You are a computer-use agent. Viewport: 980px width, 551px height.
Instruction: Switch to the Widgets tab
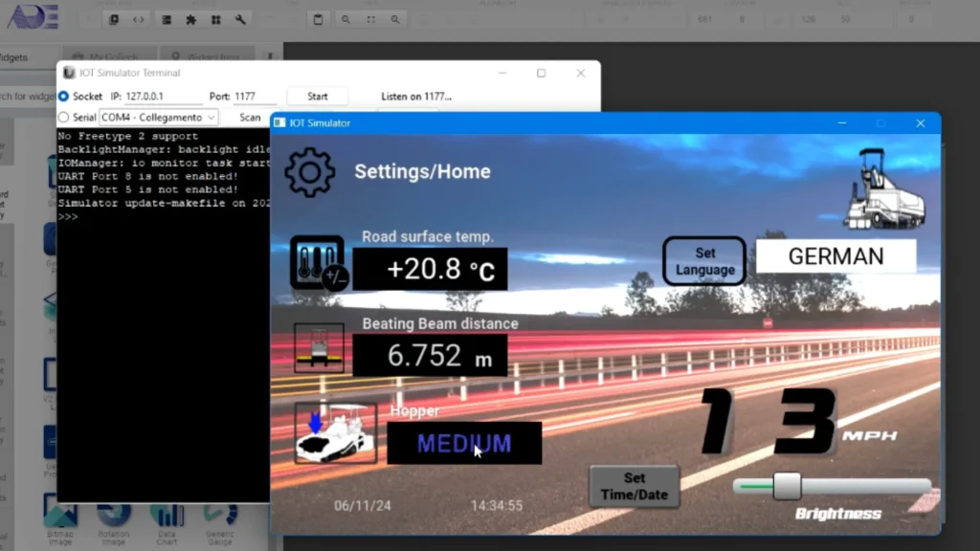(x=21, y=57)
